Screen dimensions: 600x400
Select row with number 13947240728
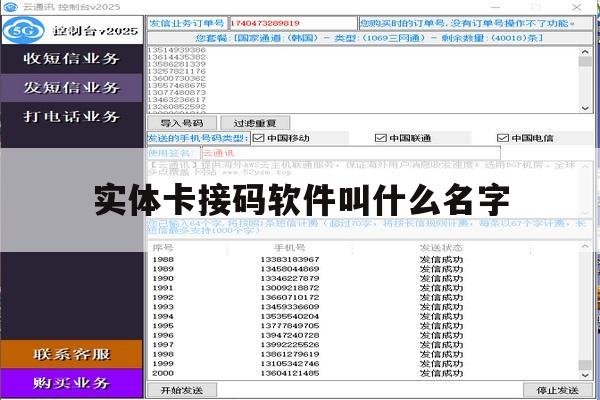364,335
